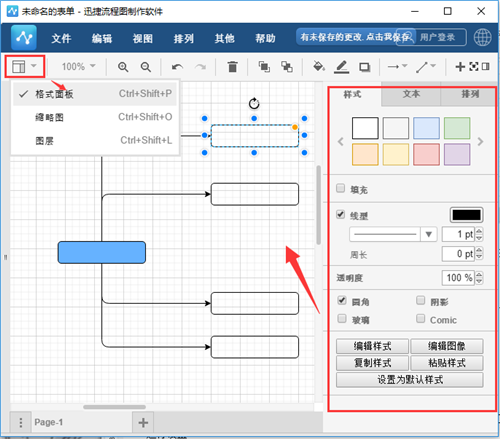Select 图层 in the dropdown menu
This screenshot has width=500, height=439.
tap(95, 141)
